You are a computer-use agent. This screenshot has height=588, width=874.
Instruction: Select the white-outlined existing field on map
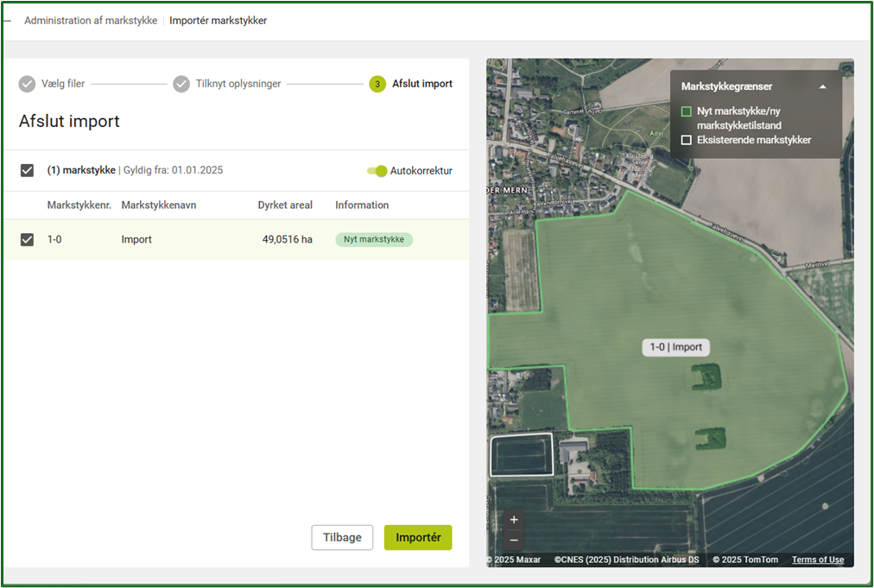(522, 456)
